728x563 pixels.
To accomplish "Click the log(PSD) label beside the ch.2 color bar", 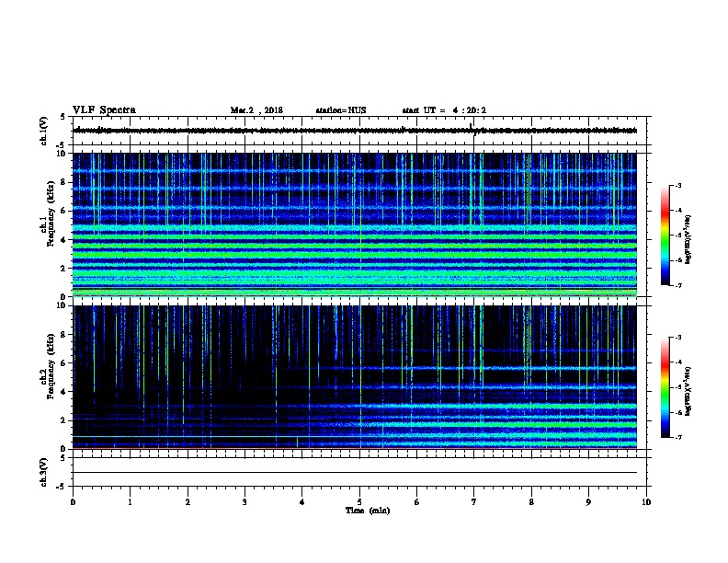I will [688, 392].
